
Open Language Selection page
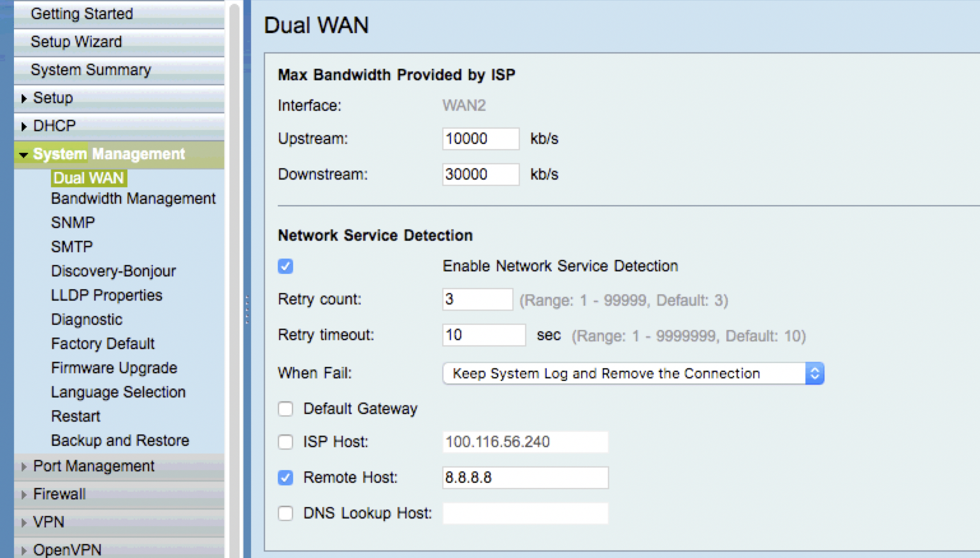pos(119,392)
